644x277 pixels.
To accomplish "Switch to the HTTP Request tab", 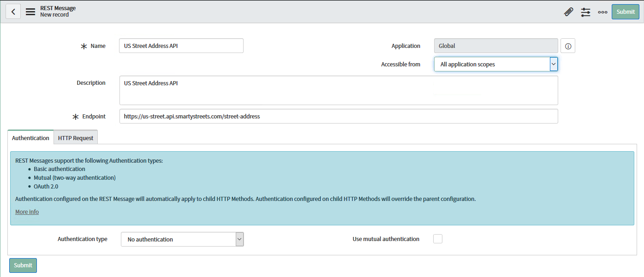I will [75, 137].
